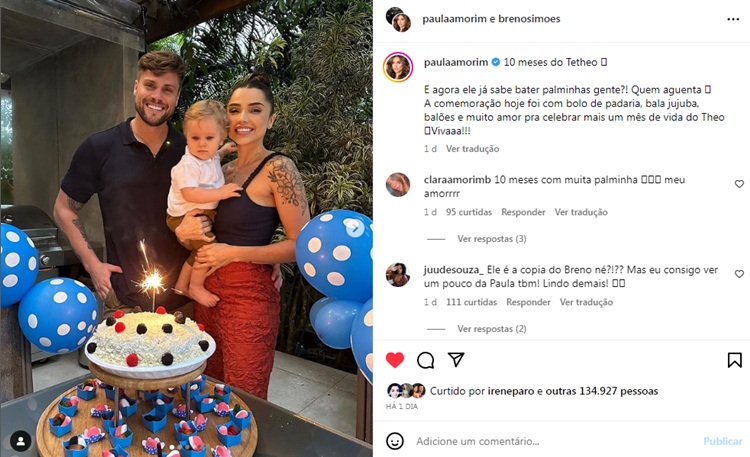Expand Ver respostas (2) replies
Screen dimensions: 750x457
click(x=492, y=329)
